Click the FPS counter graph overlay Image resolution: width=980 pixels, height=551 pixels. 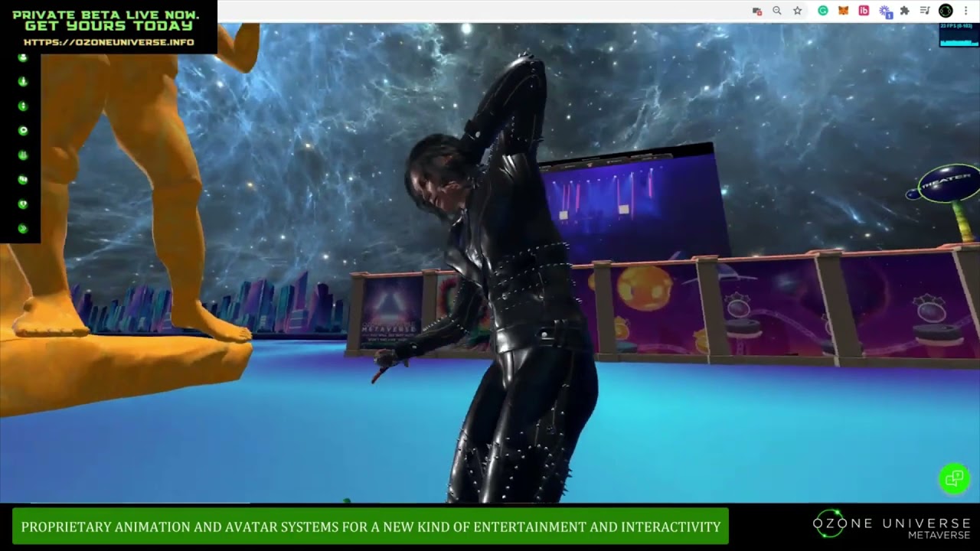959,35
